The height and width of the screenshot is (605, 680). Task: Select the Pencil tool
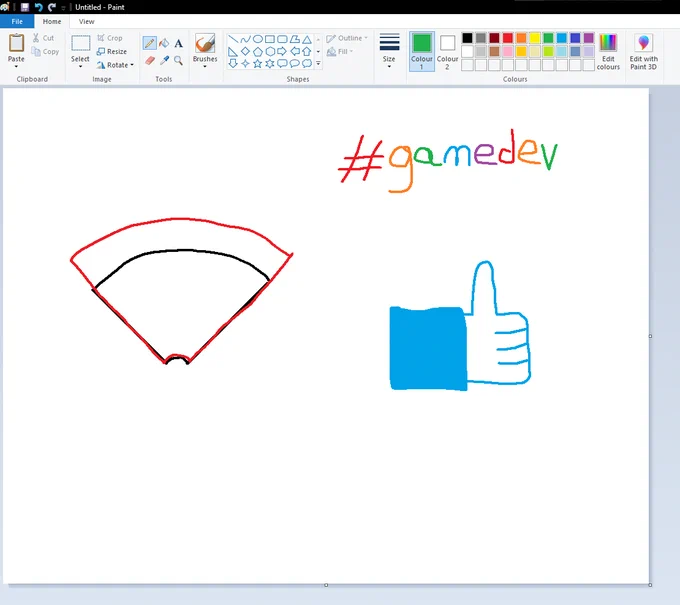pyautogui.click(x=149, y=43)
